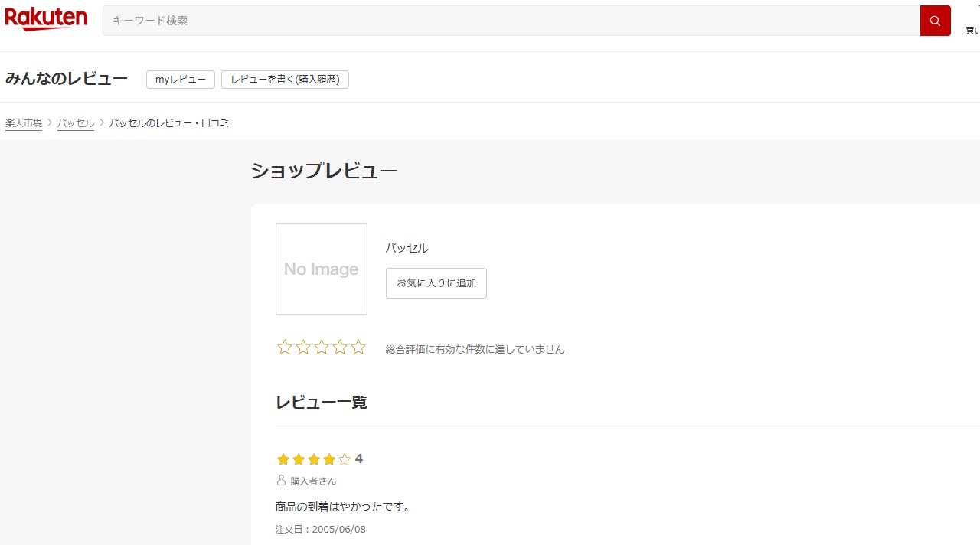980x545 pixels.
Task: Click the third empty overall rating star
Action: tap(322, 348)
